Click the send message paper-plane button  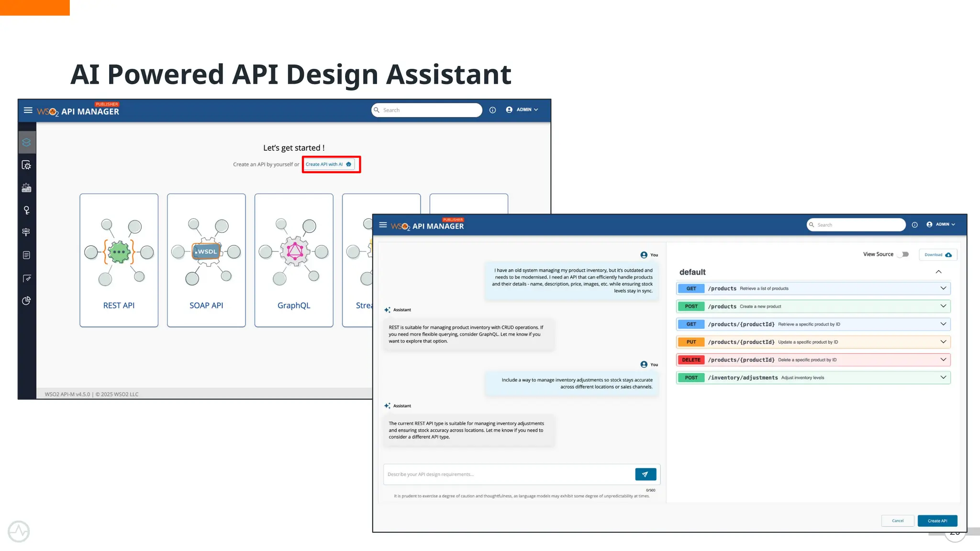coord(646,474)
